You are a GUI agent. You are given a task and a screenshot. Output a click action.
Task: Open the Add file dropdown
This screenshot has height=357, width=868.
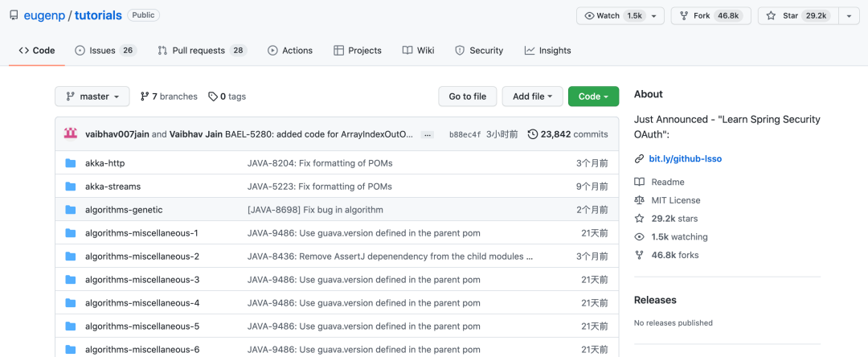533,96
